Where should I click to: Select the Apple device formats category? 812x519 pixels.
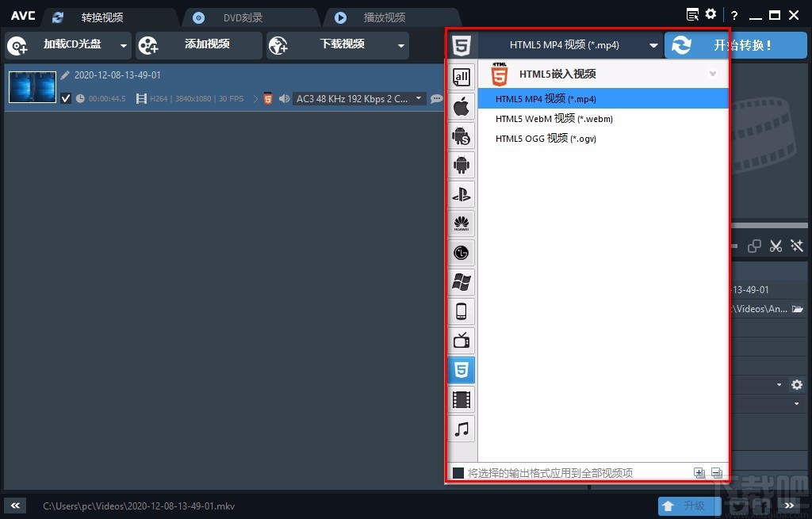(462, 105)
